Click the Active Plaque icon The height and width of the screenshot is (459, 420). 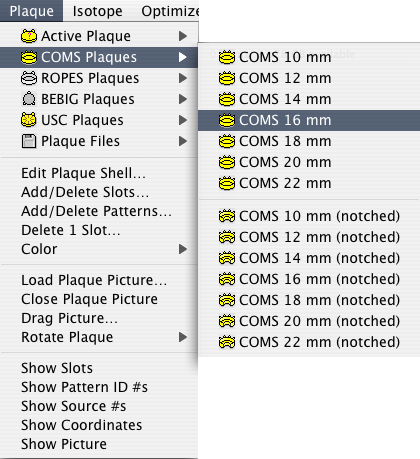(29, 36)
